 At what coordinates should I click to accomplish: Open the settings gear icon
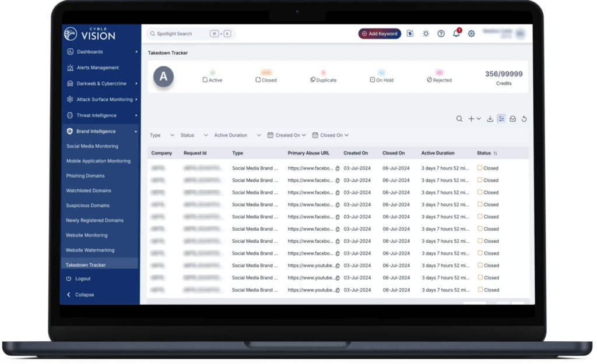(472, 34)
